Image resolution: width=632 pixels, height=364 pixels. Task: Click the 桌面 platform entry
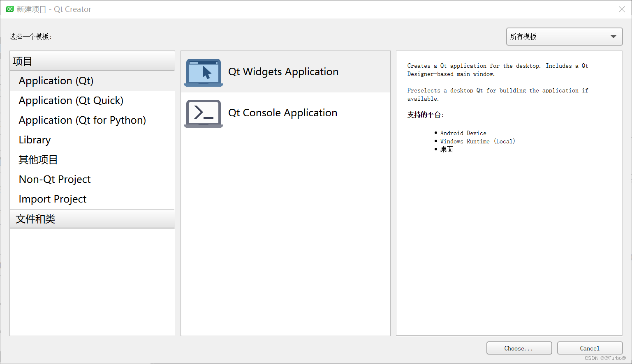(447, 150)
